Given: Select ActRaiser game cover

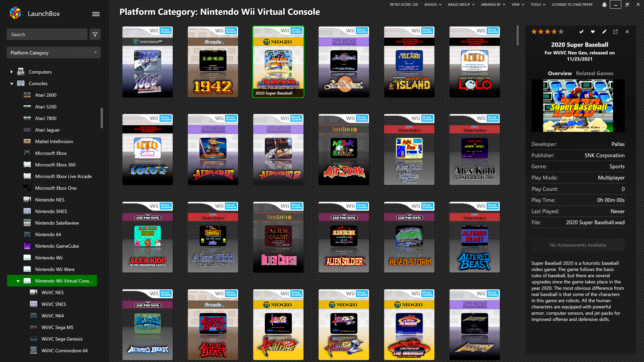Looking at the screenshot, I should (x=344, y=62).
